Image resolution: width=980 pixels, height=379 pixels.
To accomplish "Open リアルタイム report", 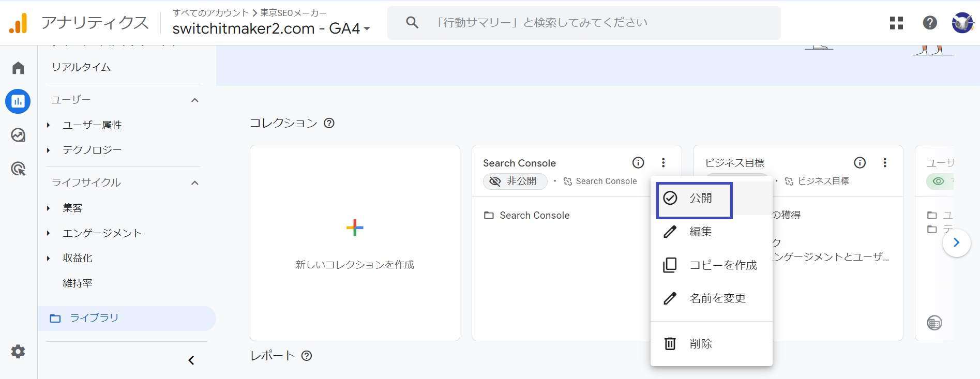I will pos(81,67).
